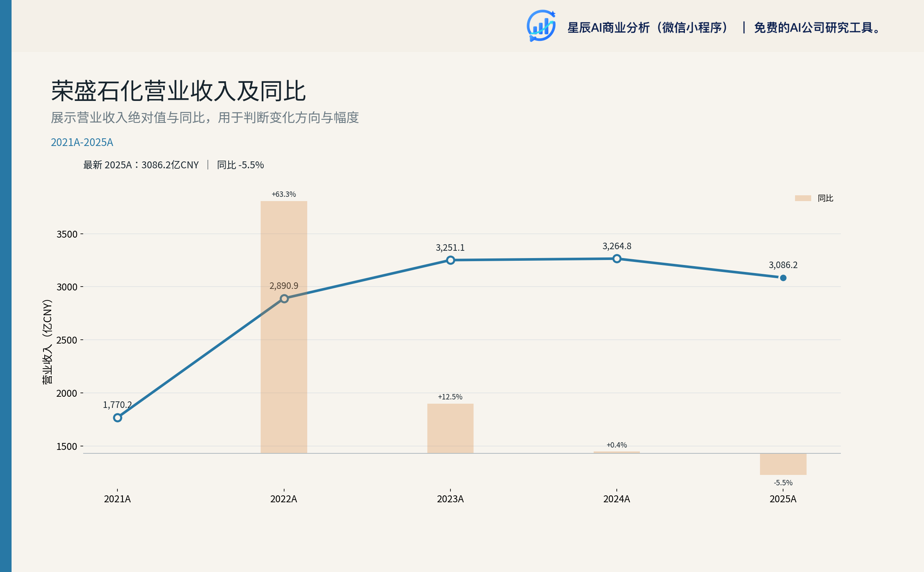
Task: Select the 2023A data point marker
Action: click(450, 260)
